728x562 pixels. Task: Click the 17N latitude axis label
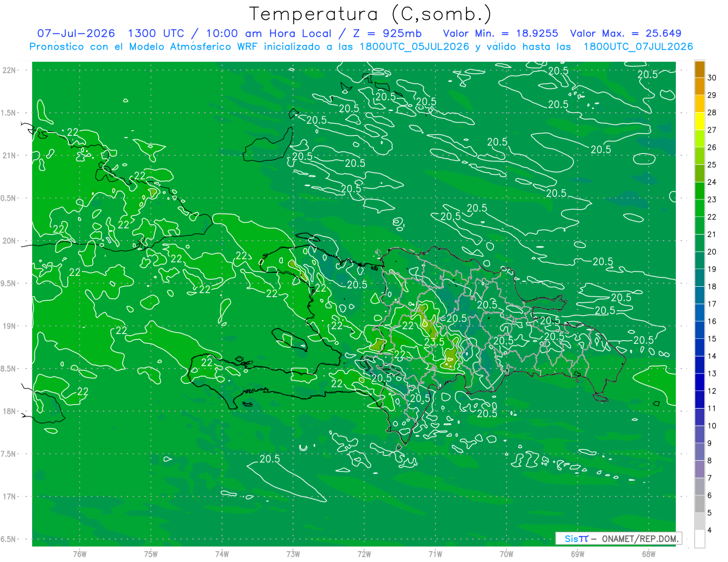[x=8, y=497]
